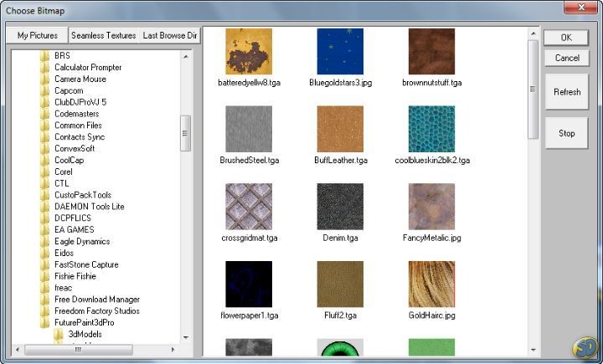Close the Choose Bitmap dialog
The width and height of the screenshot is (603, 364).
pyautogui.click(x=581, y=8)
